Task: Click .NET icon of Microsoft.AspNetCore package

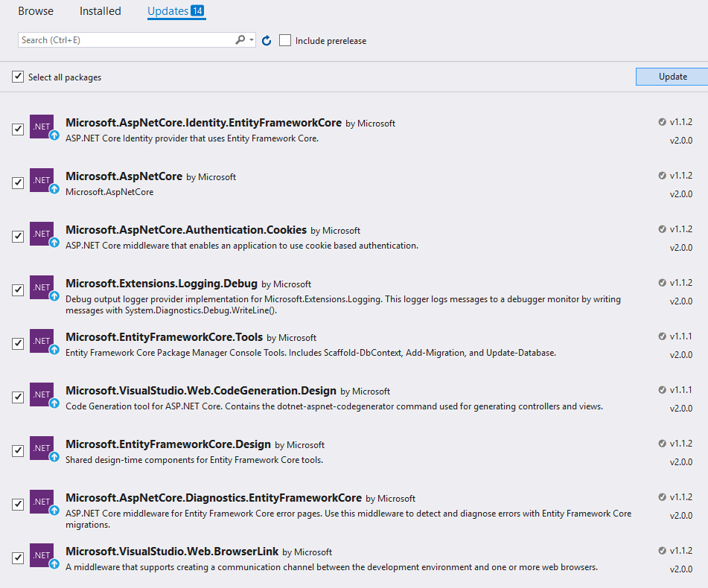Action: point(42,180)
